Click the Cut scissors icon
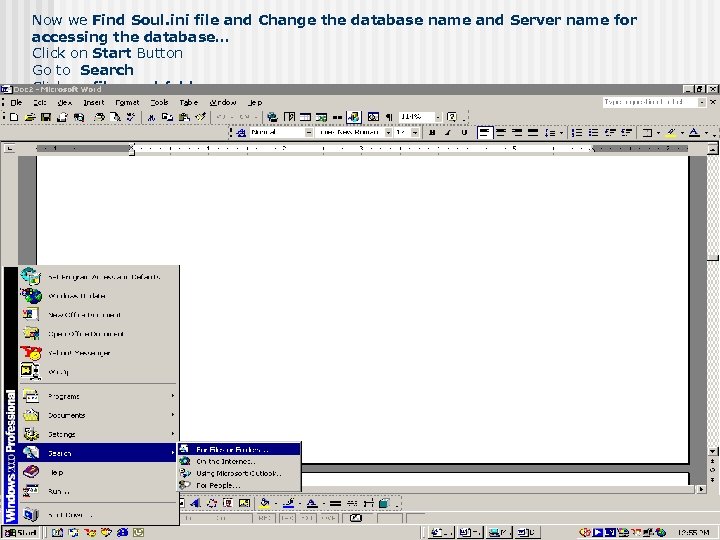This screenshot has width=720, height=540. [x=151, y=117]
